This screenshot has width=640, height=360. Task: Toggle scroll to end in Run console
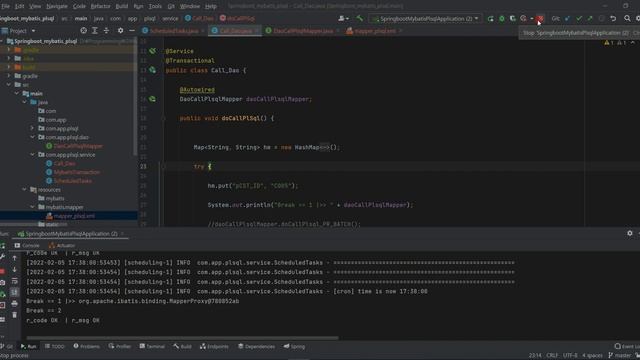[15, 292]
